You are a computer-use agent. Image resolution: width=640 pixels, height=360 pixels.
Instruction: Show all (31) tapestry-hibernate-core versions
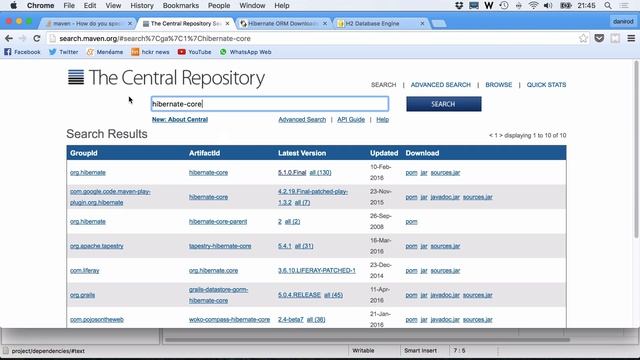point(304,246)
